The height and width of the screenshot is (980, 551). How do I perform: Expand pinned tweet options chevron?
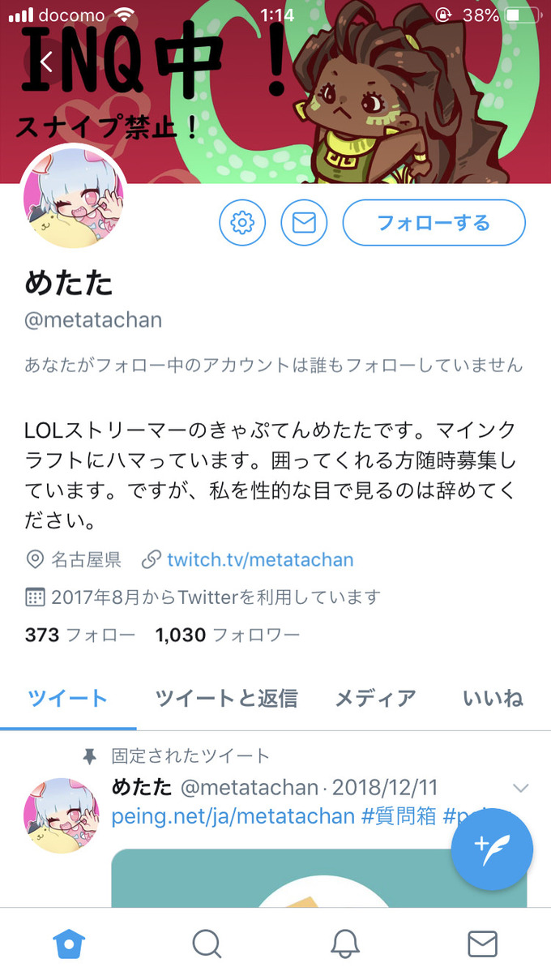click(521, 788)
